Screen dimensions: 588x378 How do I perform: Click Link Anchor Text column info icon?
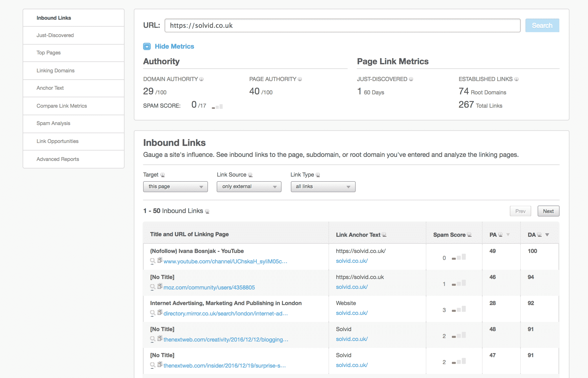(x=384, y=235)
